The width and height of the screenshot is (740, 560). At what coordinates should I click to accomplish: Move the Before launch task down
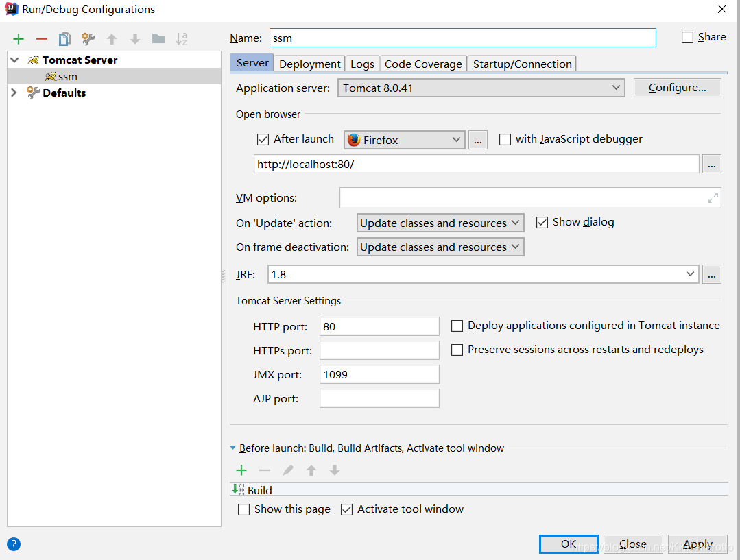click(x=335, y=470)
